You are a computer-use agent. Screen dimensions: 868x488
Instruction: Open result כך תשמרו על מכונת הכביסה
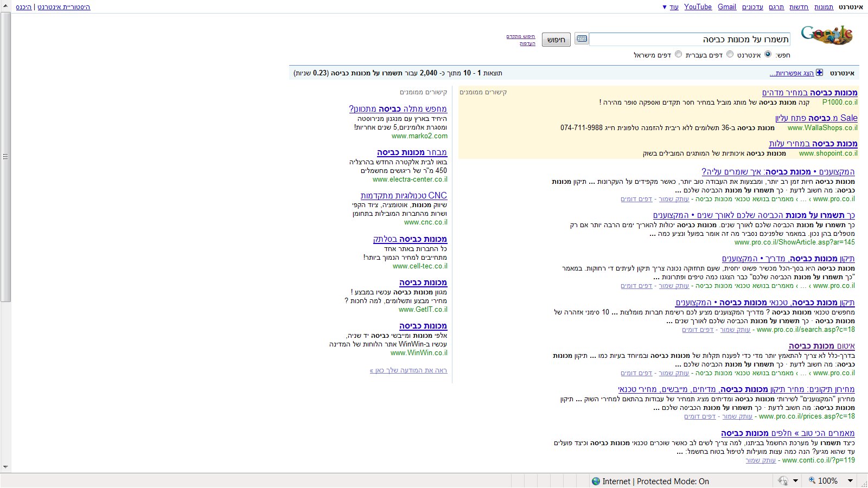pyautogui.click(x=754, y=215)
